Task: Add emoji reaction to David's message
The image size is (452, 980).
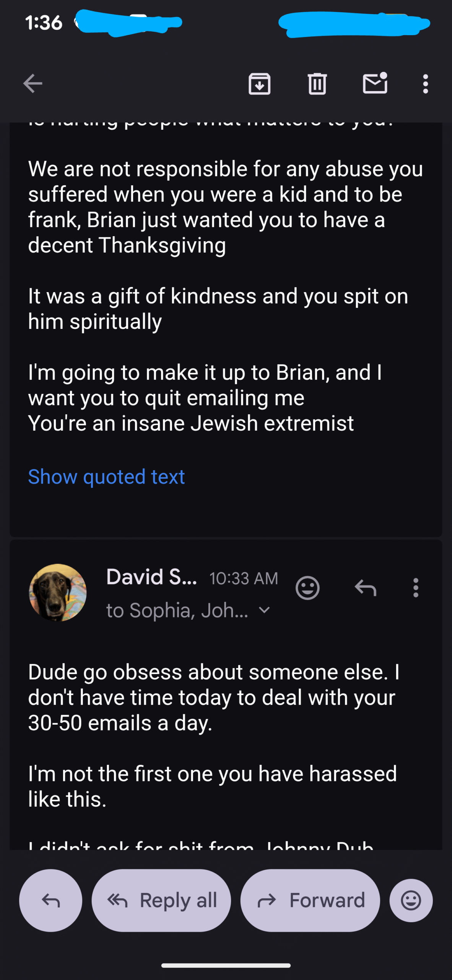Action: click(x=307, y=588)
